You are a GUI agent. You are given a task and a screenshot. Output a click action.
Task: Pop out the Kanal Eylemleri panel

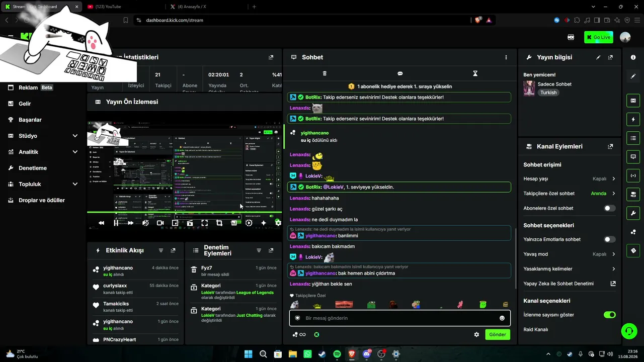click(x=610, y=146)
